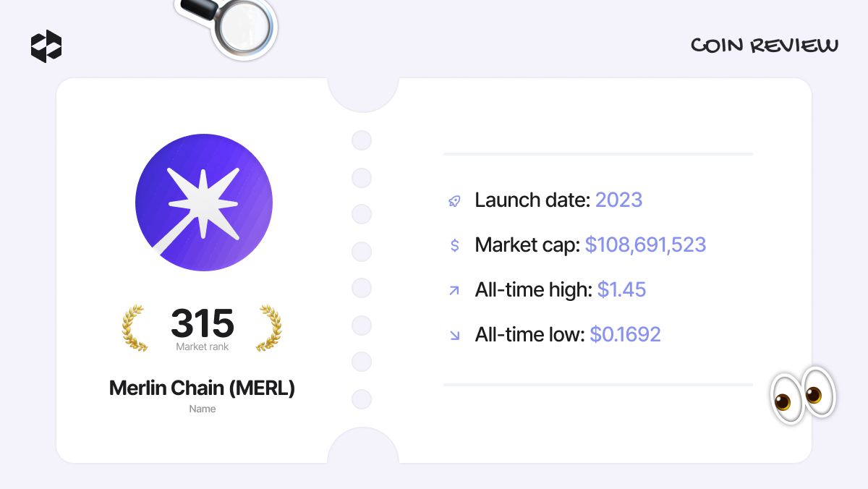The image size is (868, 489).
Task: Click the market cap value $108,691,523
Action: (x=645, y=245)
